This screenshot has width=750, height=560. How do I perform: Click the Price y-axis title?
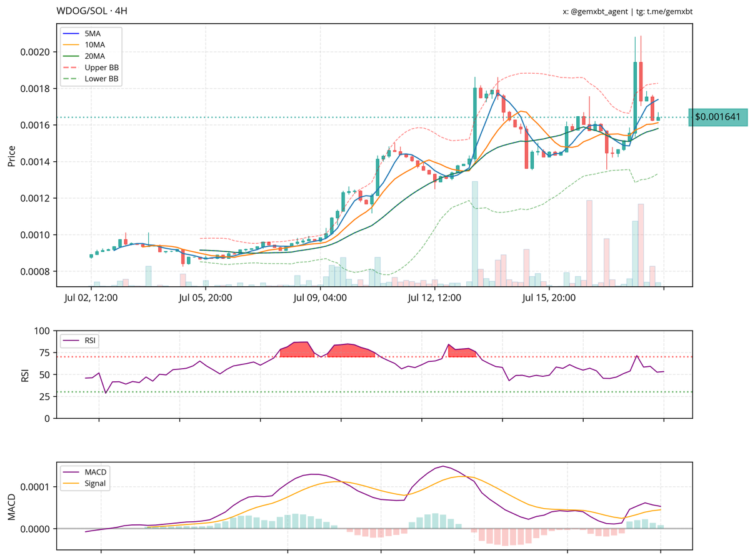pos(11,156)
